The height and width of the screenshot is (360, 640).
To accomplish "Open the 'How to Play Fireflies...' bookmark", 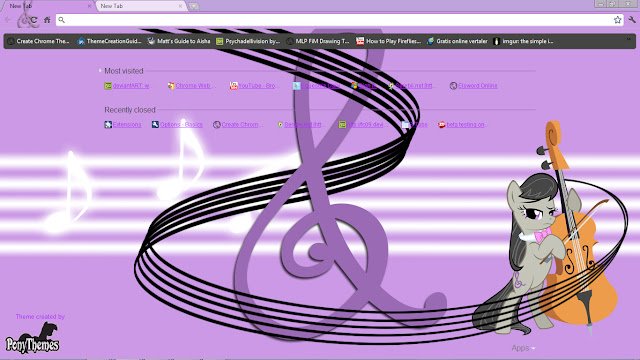I will (389, 41).
